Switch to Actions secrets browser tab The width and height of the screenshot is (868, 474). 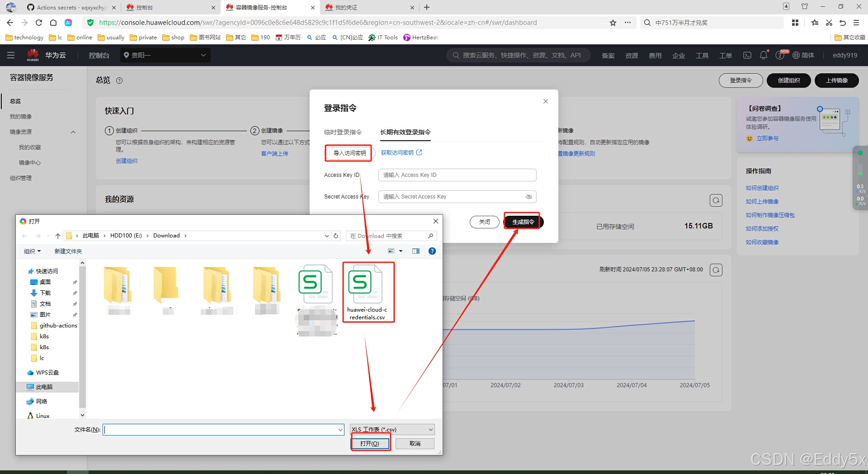[71, 7]
